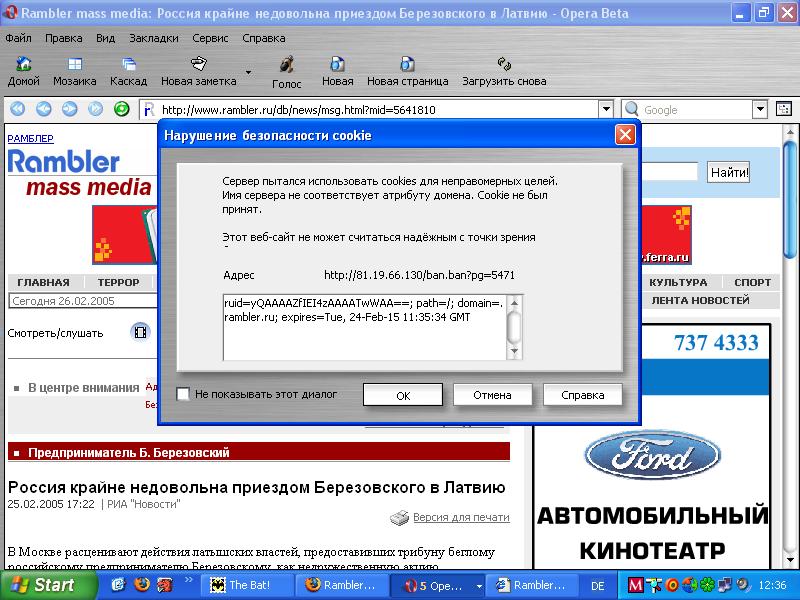
Task: Activate the Голос voice icon
Action: [x=286, y=72]
